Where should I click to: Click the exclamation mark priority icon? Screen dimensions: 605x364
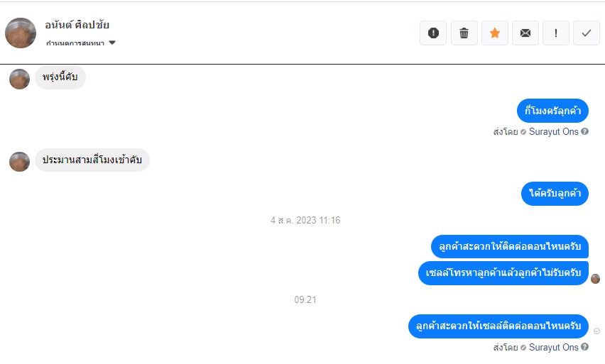[x=555, y=33]
